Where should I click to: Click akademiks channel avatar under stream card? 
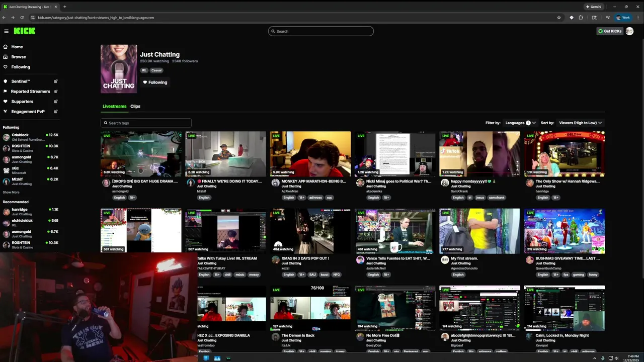[x=360, y=183]
